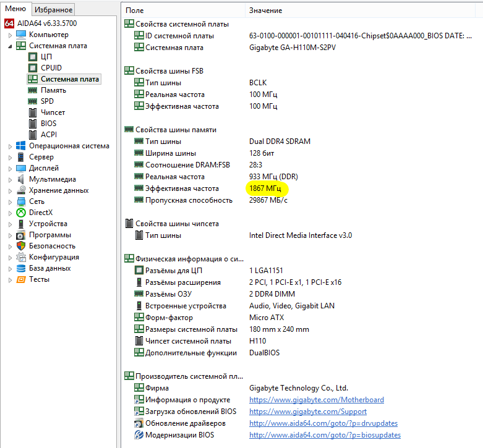Open the gigabyte.com/Motherboard product link
The width and height of the screenshot is (483, 448).
point(316,400)
